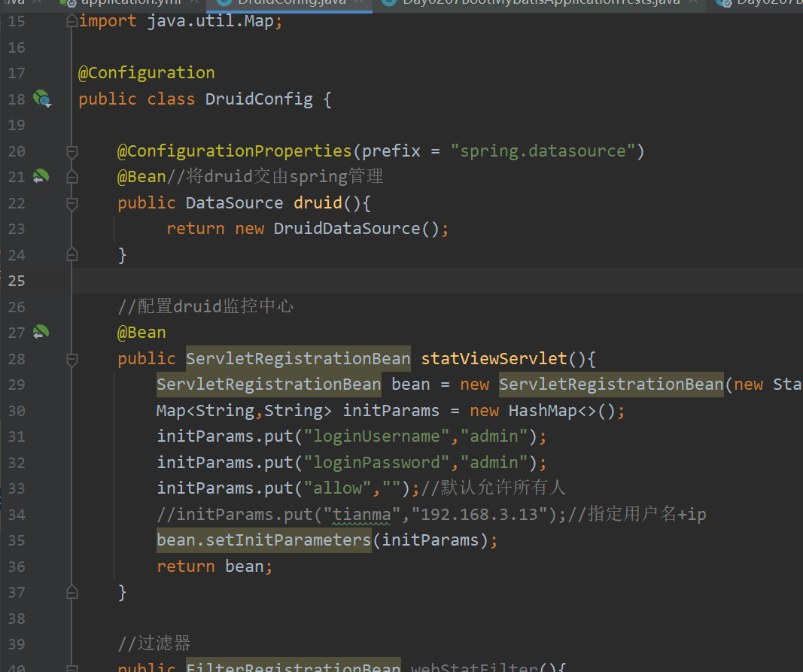Click the highlighted ServletRegistrationBean return type on line 28
Viewport: 803px width, 672px height.
[x=298, y=358]
